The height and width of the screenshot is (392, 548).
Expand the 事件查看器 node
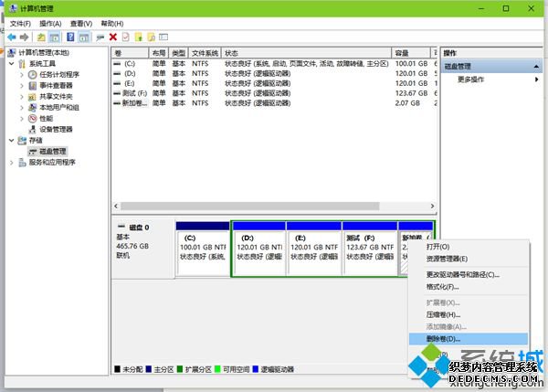point(22,85)
